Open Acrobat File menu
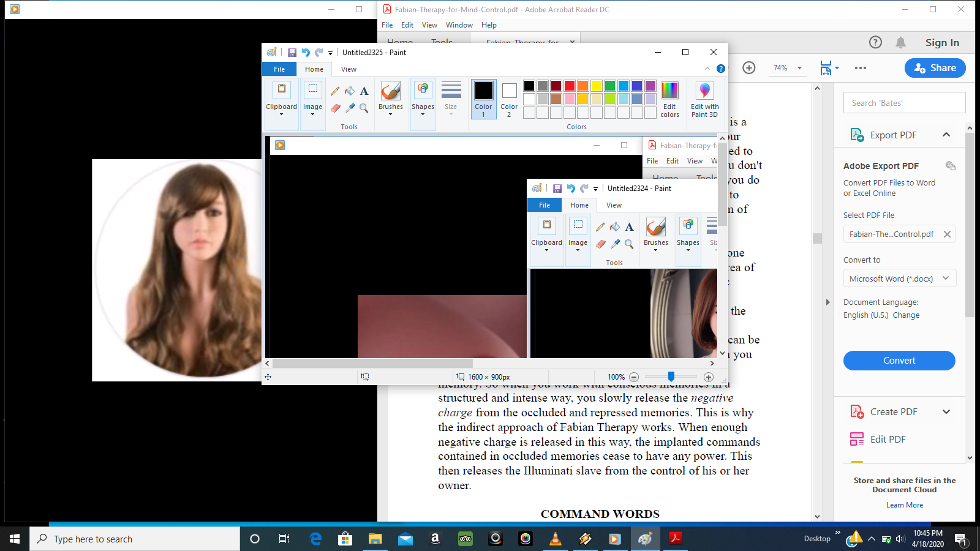 [x=387, y=25]
